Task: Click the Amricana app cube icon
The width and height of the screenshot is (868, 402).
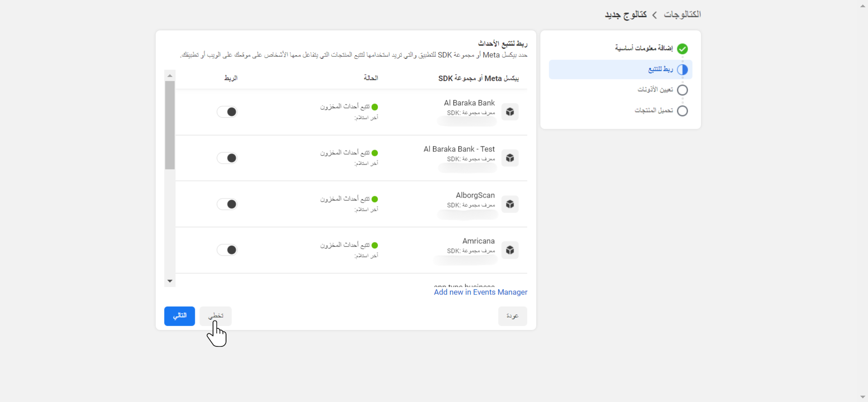Action: 510,250
